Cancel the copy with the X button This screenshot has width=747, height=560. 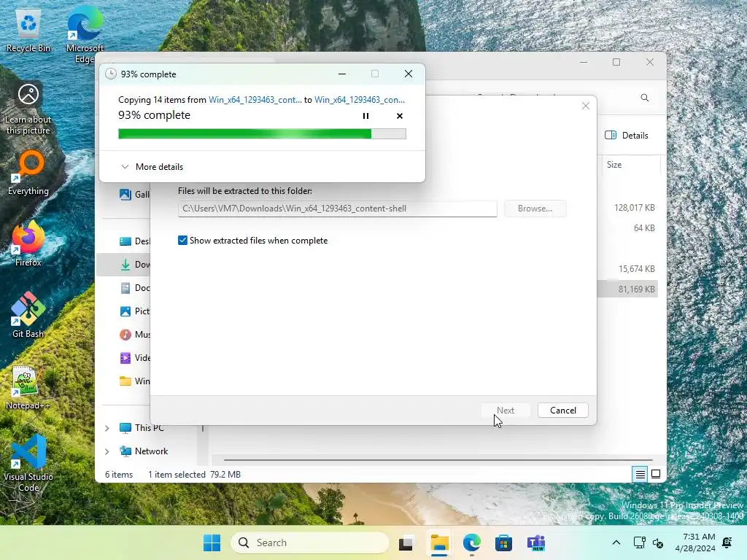pyautogui.click(x=399, y=116)
